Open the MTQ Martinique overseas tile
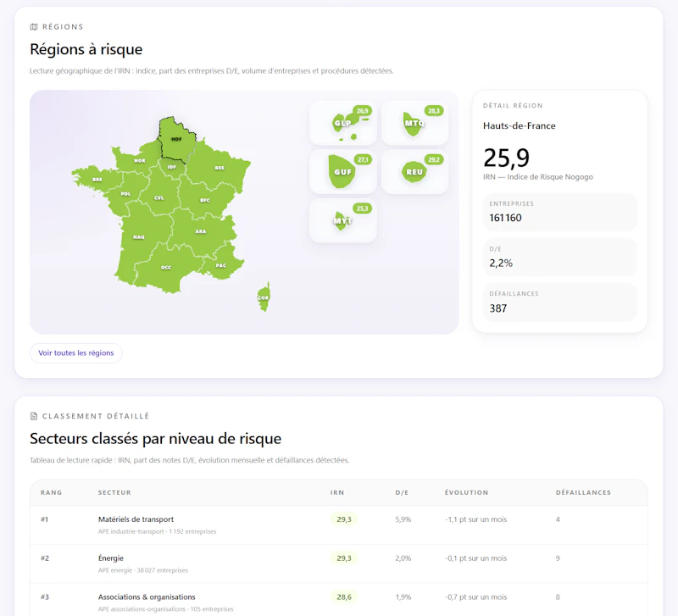 pyautogui.click(x=414, y=123)
